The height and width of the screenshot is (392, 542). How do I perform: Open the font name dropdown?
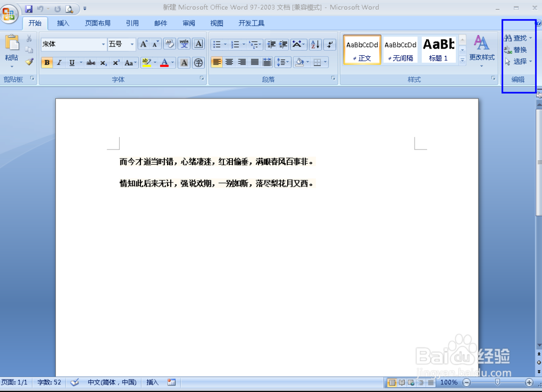tap(103, 44)
